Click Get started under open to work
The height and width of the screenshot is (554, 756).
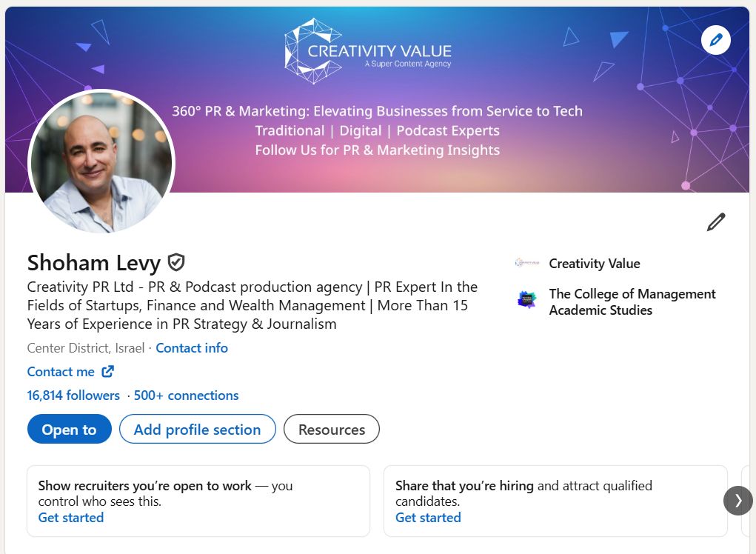71,518
